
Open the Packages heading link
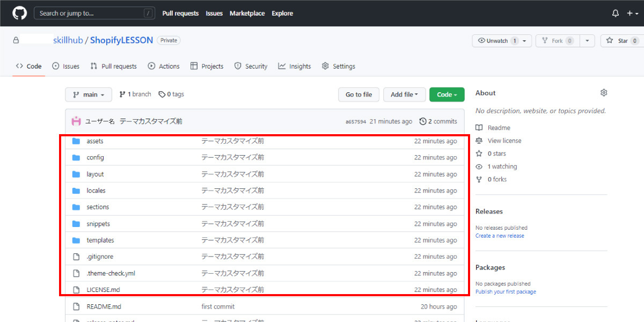click(x=490, y=267)
